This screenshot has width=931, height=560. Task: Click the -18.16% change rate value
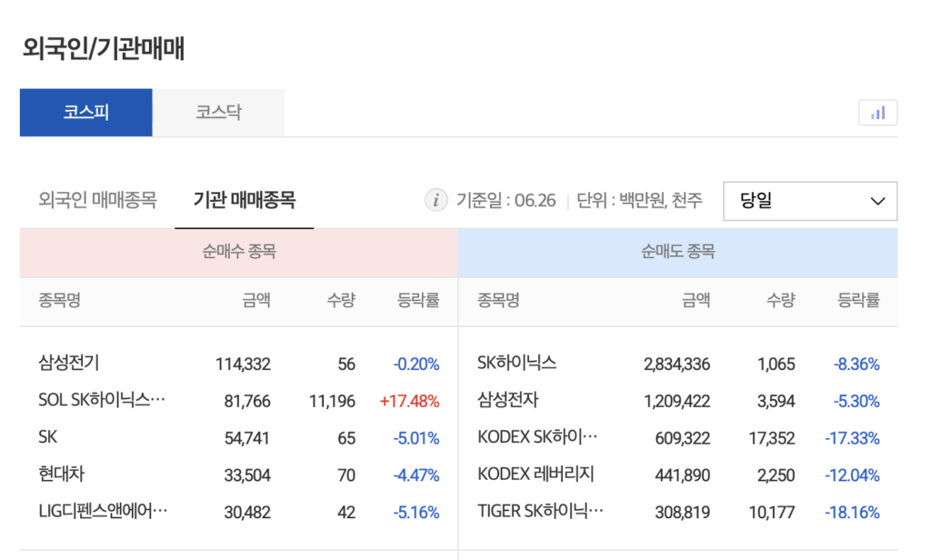(852, 513)
